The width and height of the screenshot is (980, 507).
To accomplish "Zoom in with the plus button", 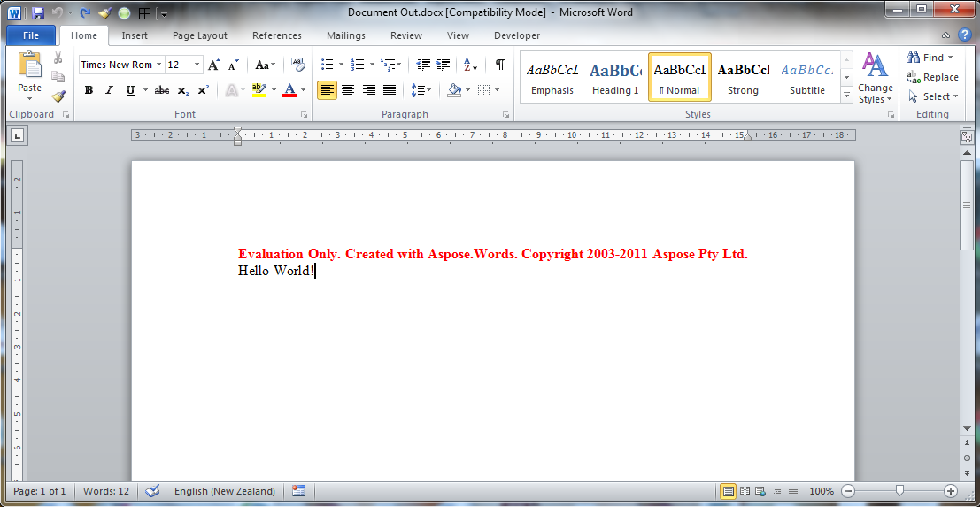I will pos(951,491).
